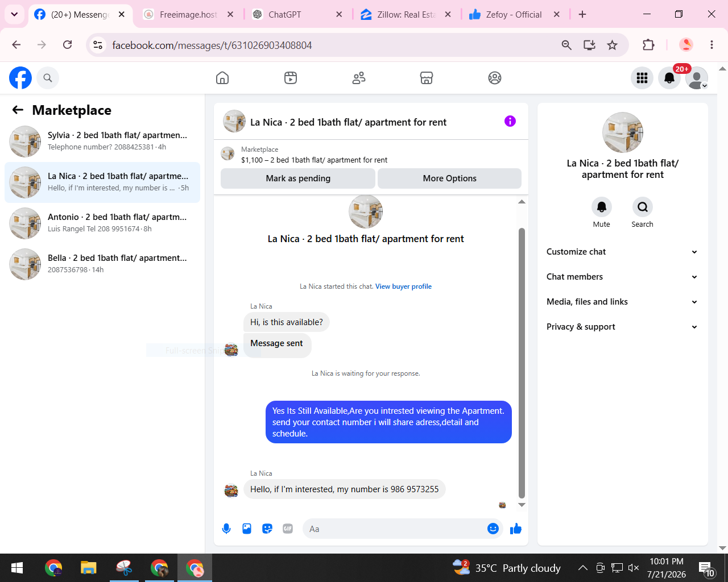Switch to the Zillow: Real Estate tab
The image size is (728, 582).
(x=406, y=15)
